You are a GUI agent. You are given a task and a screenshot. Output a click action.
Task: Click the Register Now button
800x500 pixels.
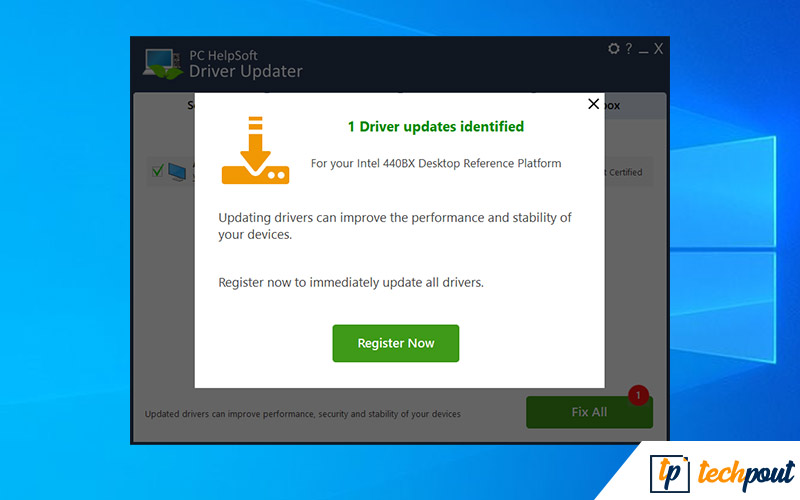[395, 343]
